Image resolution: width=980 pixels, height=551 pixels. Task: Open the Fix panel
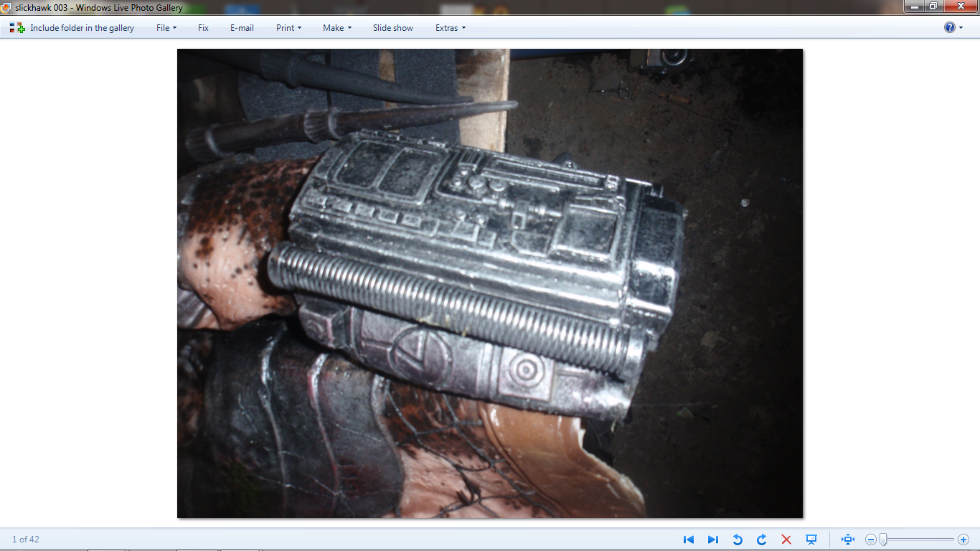[x=203, y=28]
